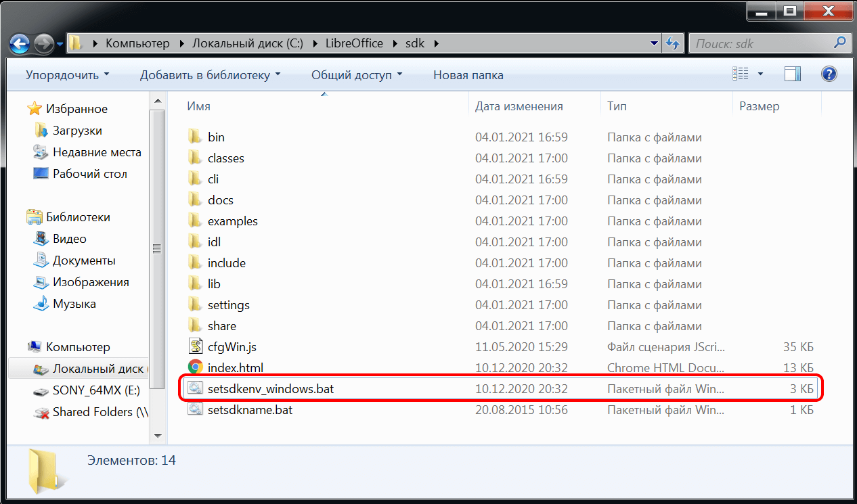The width and height of the screenshot is (857, 504).
Task: Select the setsdkenv_windows.bat file icon
Action: 195,388
